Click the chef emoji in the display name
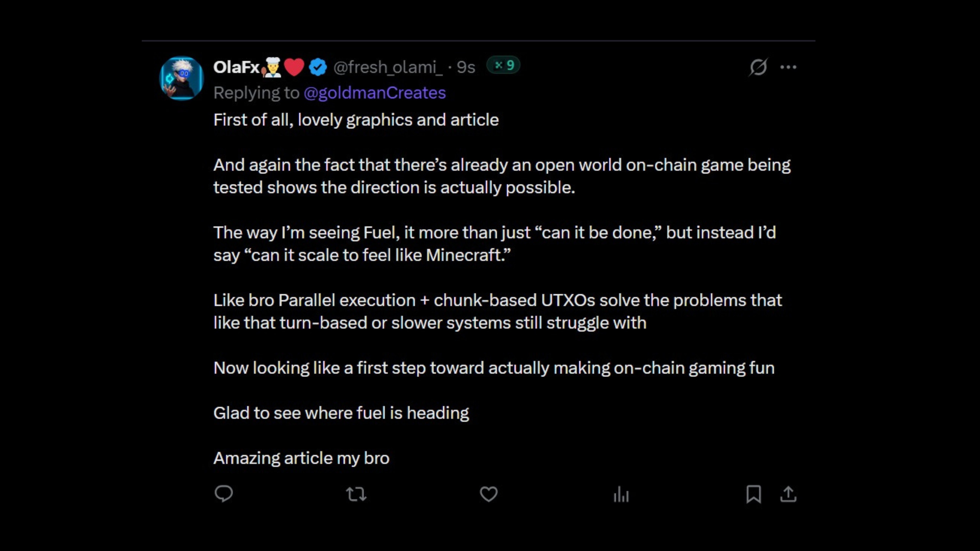The height and width of the screenshot is (551, 980). (272, 67)
